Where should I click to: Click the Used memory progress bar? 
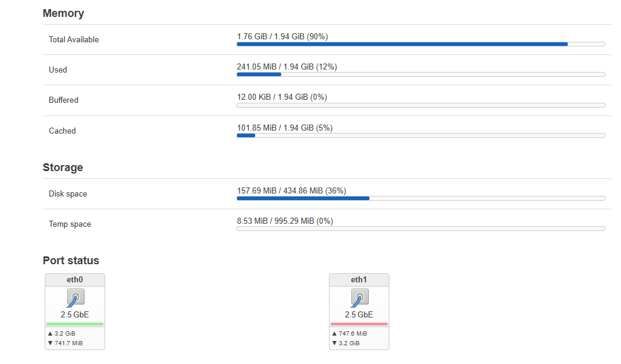(420, 74)
